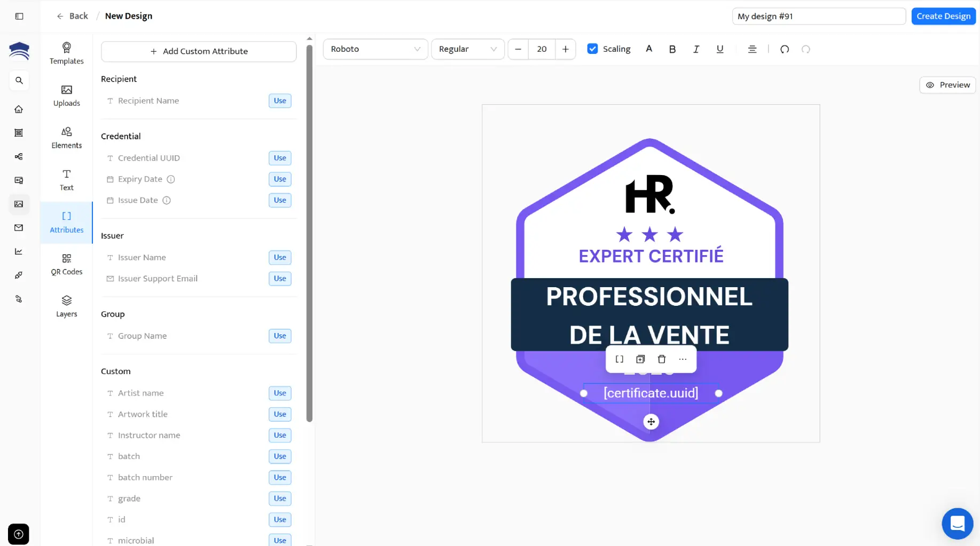Toggle bold formatting

point(672,49)
